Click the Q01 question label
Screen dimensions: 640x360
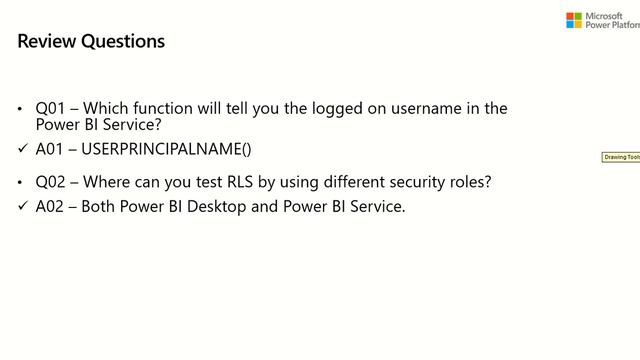(x=50, y=109)
